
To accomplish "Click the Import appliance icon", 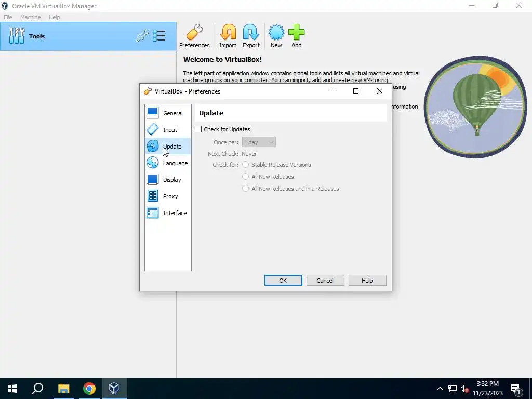I will pos(228,36).
